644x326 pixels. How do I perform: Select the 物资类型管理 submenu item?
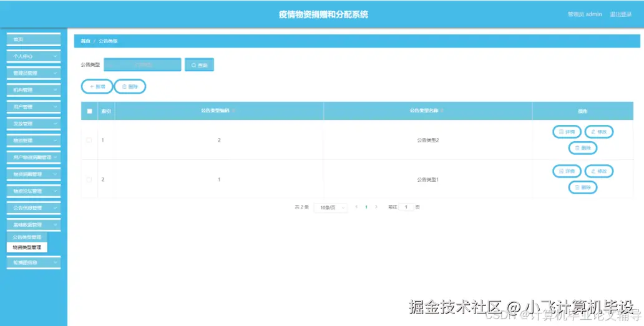27,247
